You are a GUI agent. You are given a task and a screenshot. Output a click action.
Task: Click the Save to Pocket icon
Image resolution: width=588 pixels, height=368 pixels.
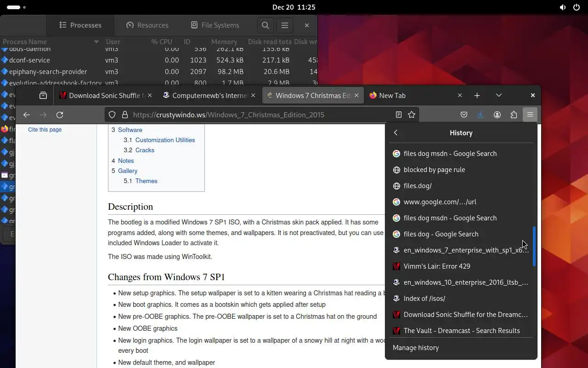(x=464, y=115)
